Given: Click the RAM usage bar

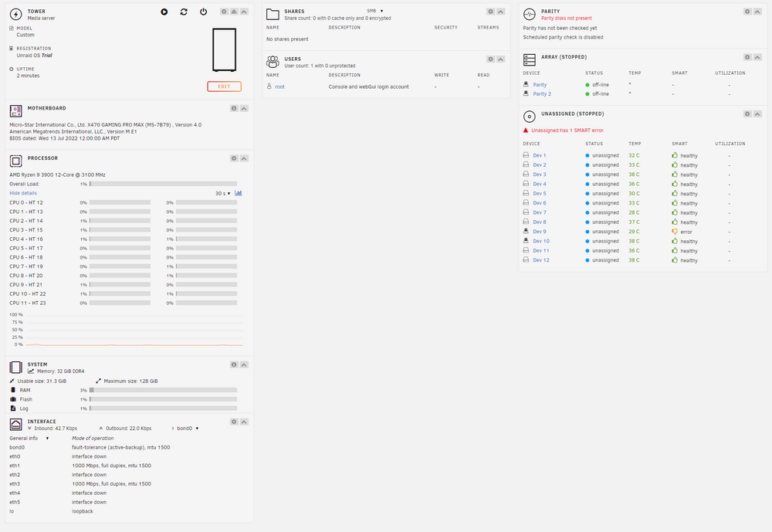Looking at the screenshot, I should tap(163, 390).
